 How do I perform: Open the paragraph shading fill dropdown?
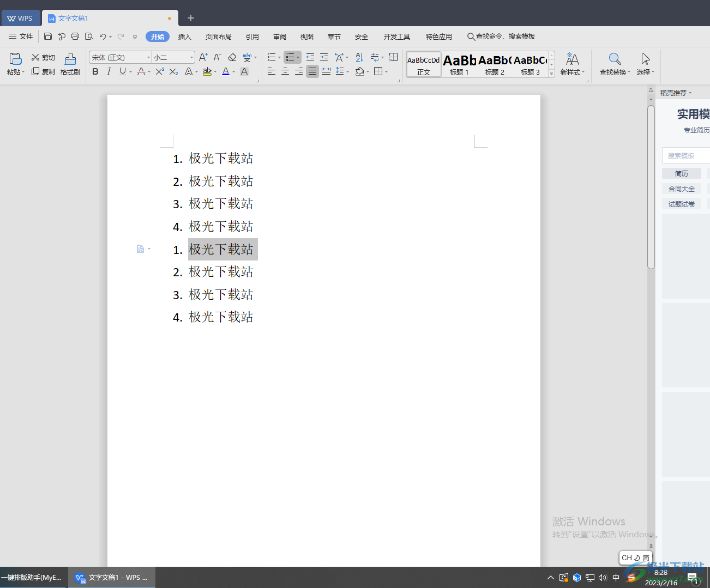[x=368, y=71]
